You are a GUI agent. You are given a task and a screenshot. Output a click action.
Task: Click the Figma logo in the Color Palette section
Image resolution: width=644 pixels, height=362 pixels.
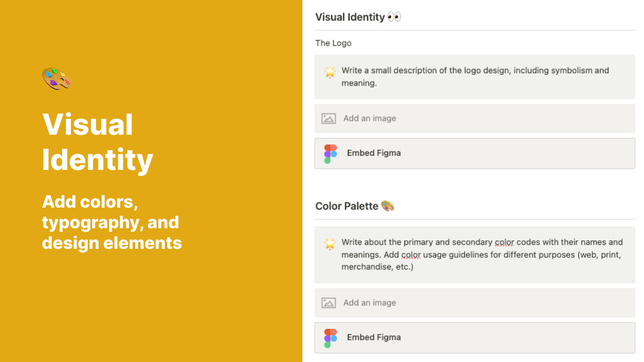coord(331,338)
